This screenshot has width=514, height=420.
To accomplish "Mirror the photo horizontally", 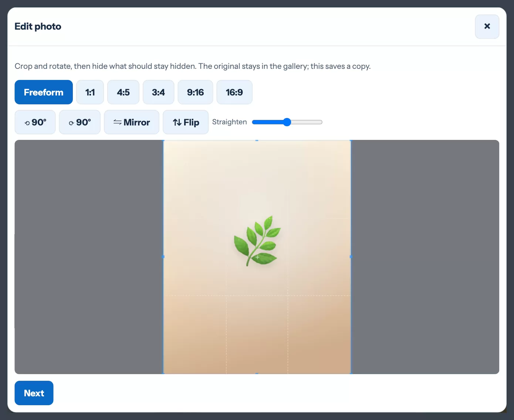I will point(132,122).
